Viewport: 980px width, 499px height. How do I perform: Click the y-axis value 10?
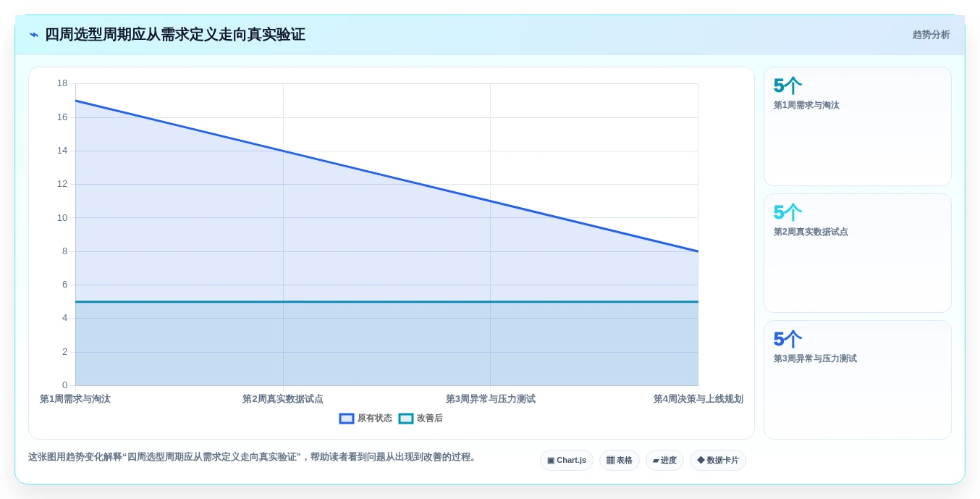point(62,217)
